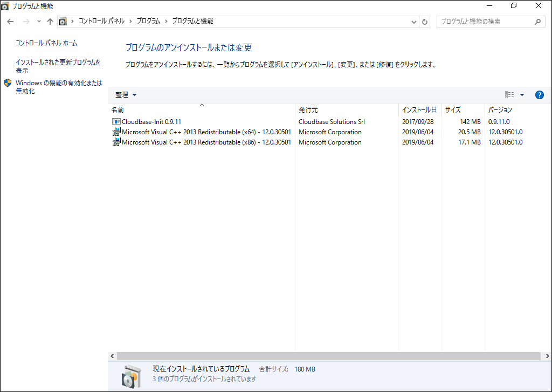Select Visual C++ 2013 Redistributable (x64) entry
Viewport: 552px width, 392px height.
(x=206, y=132)
